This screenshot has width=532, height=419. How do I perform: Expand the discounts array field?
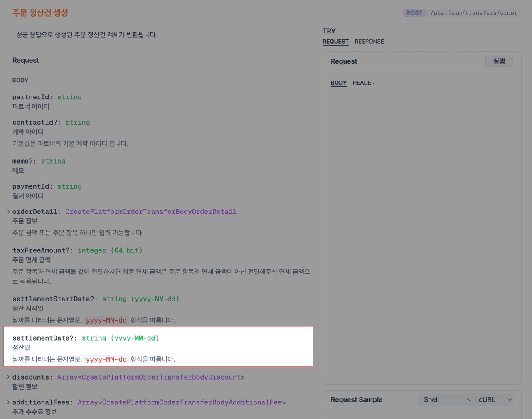[x=8, y=377]
